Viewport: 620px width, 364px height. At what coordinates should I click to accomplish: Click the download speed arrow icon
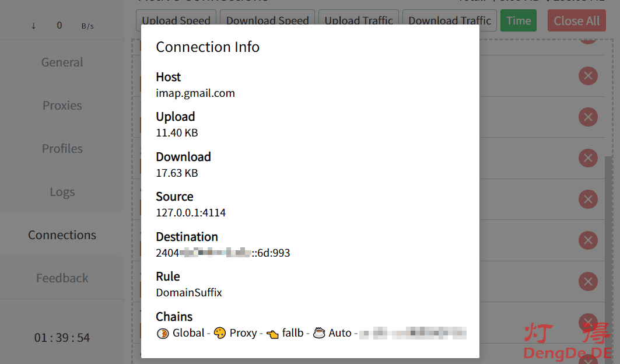tap(33, 26)
